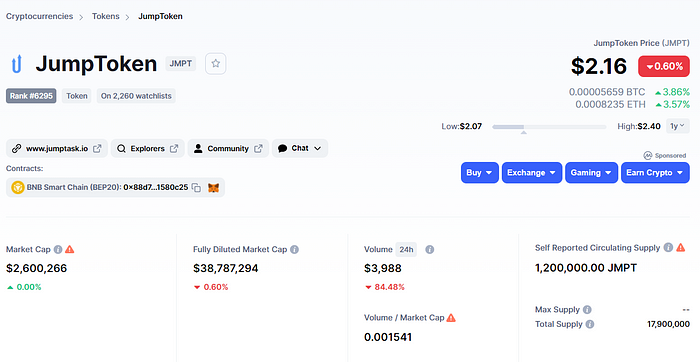Image resolution: width=700 pixels, height=362 pixels.
Task: Click the 0.0008235 ETH value
Action: coord(610,104)
